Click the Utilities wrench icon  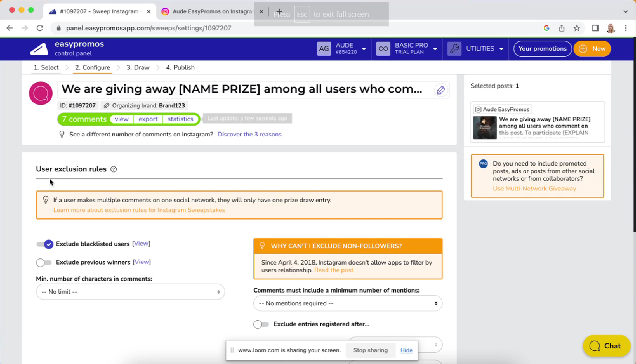click(x=454, y=49)
